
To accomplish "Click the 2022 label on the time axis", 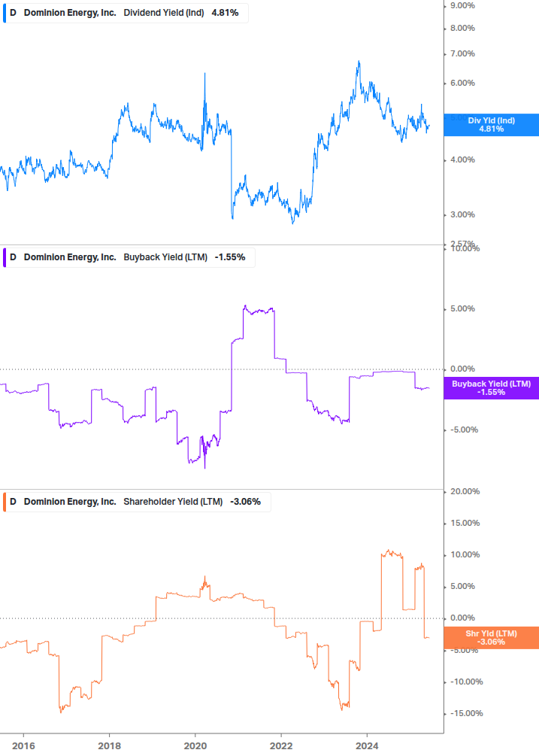I will pos(281,746).
